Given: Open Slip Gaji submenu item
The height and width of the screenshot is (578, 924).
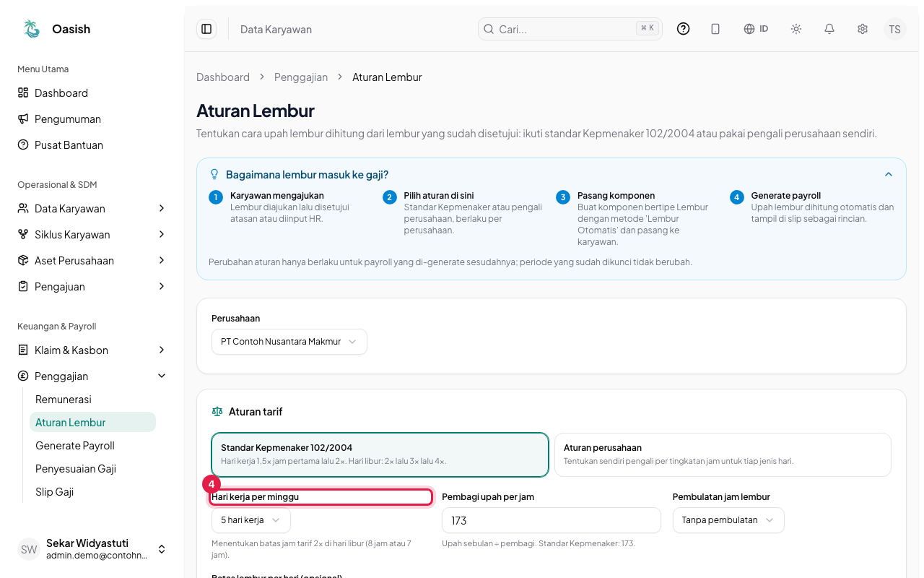Looking at the screenshot, I should [x=92, y=491].
